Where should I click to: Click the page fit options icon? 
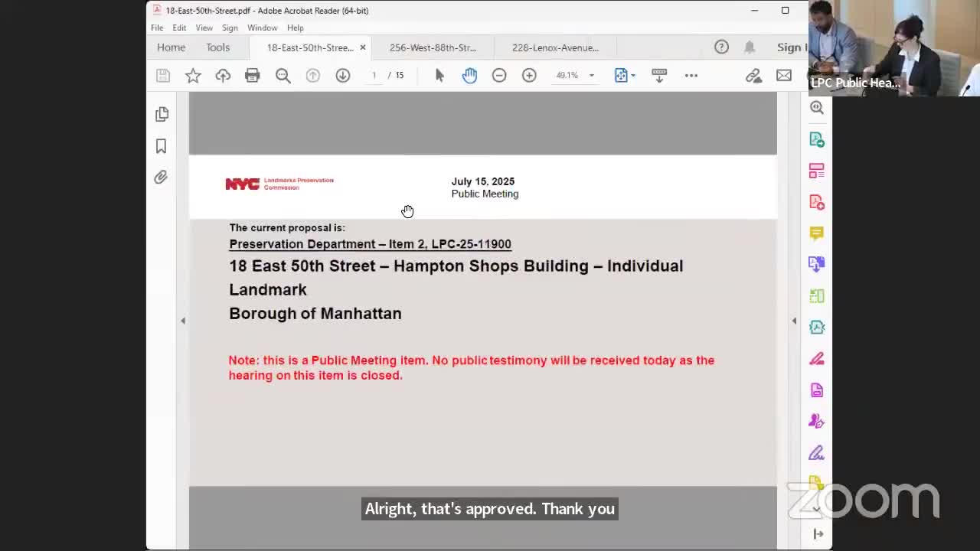click(621, 75)
